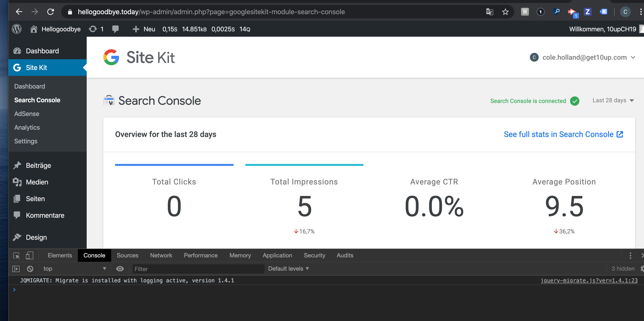Click the browser forward arrow
The width and height of the screenshot is (644, 321).
click(x=35, y=12)
